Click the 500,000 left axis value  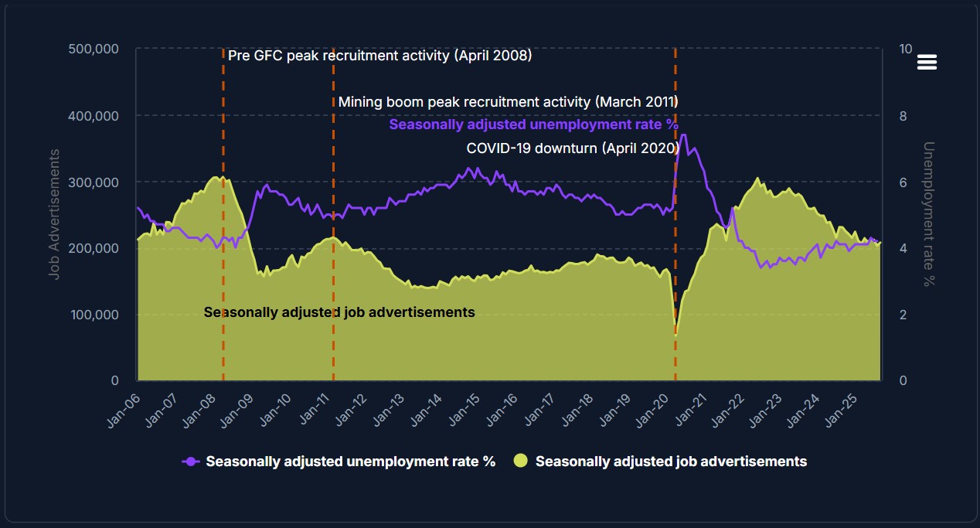(x=93, y=49)
